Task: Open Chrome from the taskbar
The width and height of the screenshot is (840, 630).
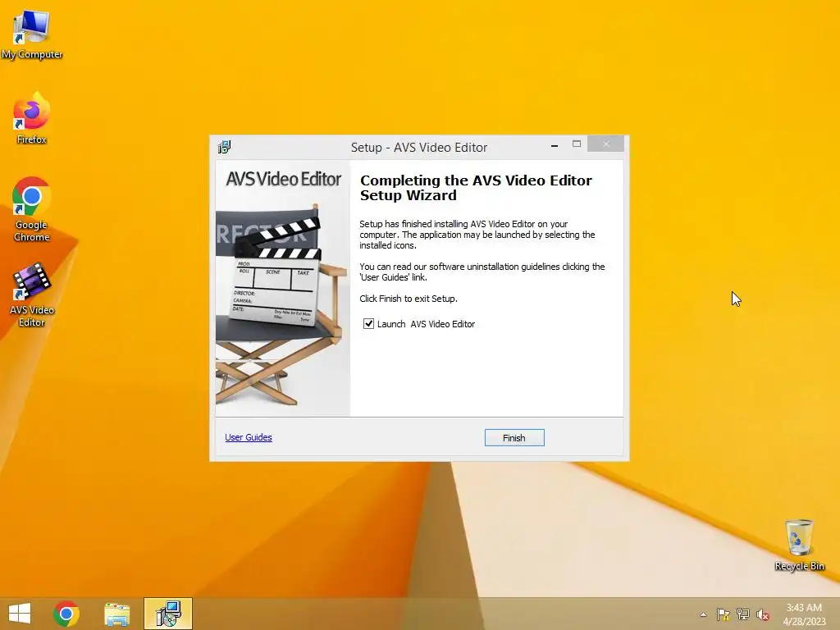Action: tap(66, 614)
